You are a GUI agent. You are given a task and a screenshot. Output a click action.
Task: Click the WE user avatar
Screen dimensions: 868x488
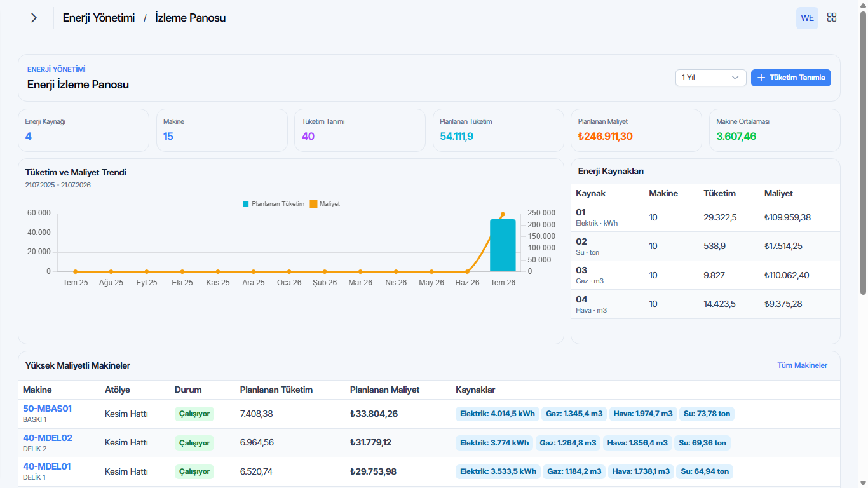807,18
